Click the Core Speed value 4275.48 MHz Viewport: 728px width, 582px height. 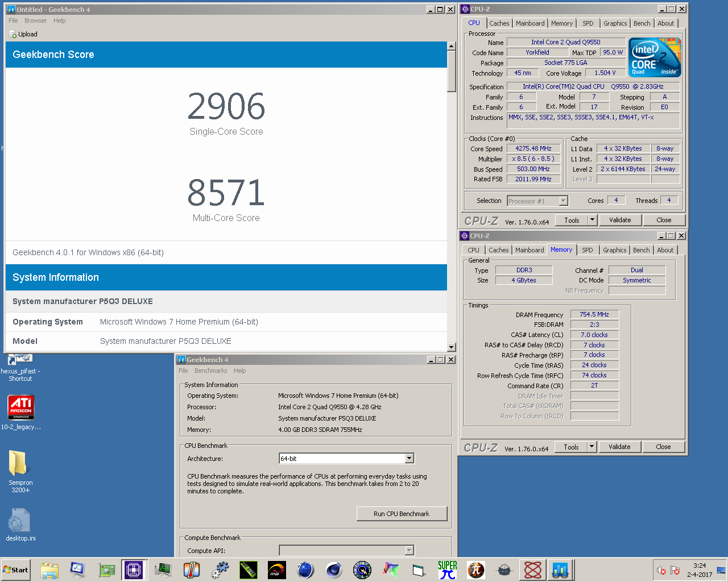click(x=533, y=148)
